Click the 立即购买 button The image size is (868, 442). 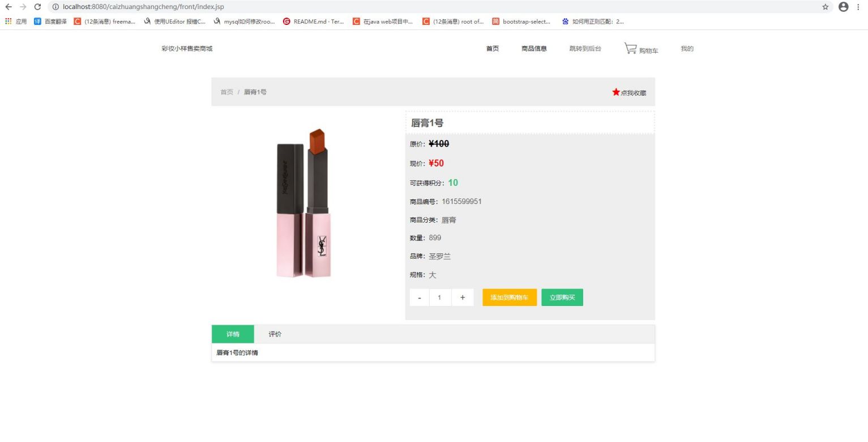562,297
